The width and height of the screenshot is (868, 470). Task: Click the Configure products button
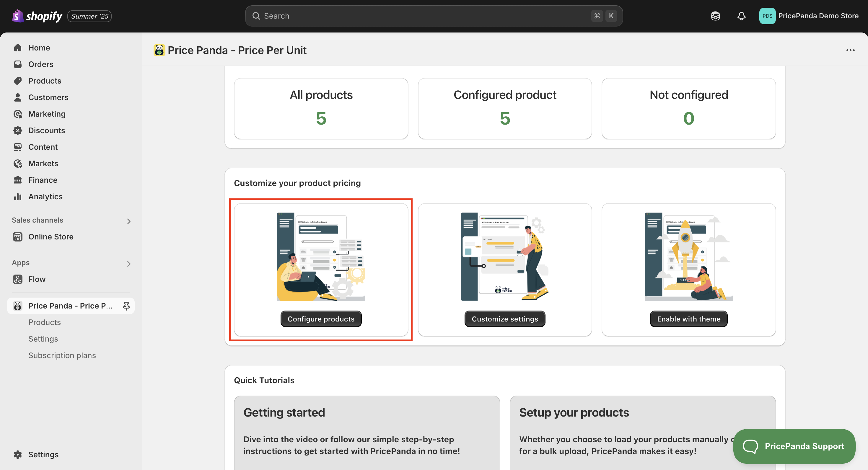[x=321, y=319]
